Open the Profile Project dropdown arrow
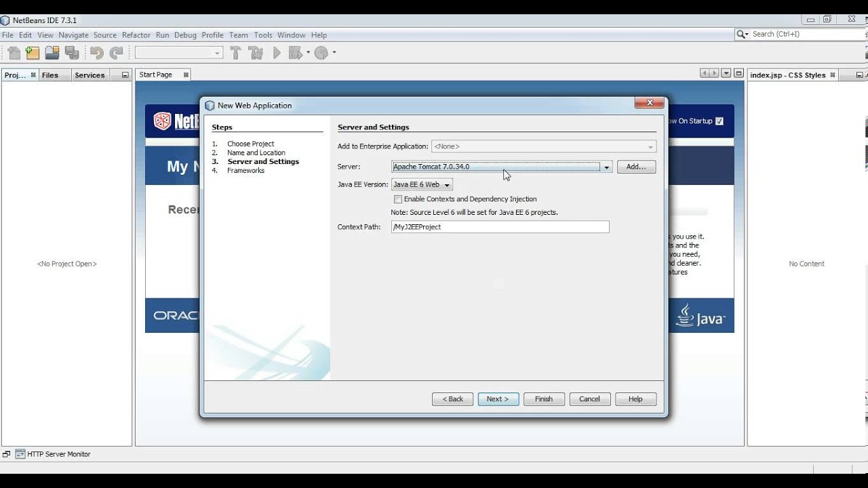The height and width of the screenshot is (488, 868). (x=334, y=53)
